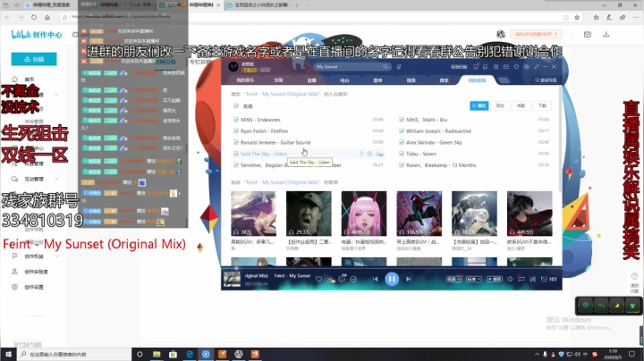Open the bilibili creator center logo
This screenshot has width=644, height=361.
36,35
